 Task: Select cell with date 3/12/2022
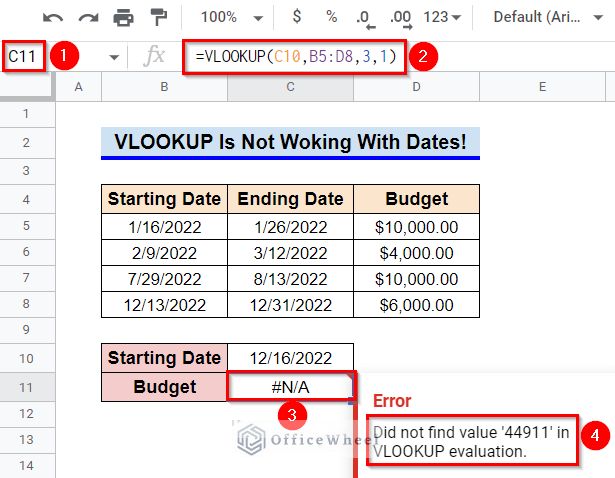[290, 253]
